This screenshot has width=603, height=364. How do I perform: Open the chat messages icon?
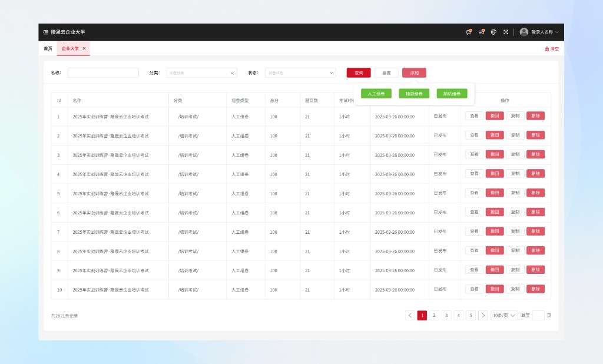469,32
